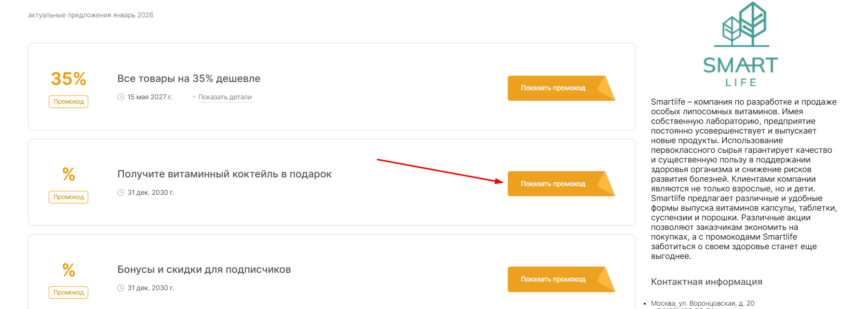The image size is (868, 309).
Task: Click the orange % icon in the vitamin cocktail offer
Action: 68,174
